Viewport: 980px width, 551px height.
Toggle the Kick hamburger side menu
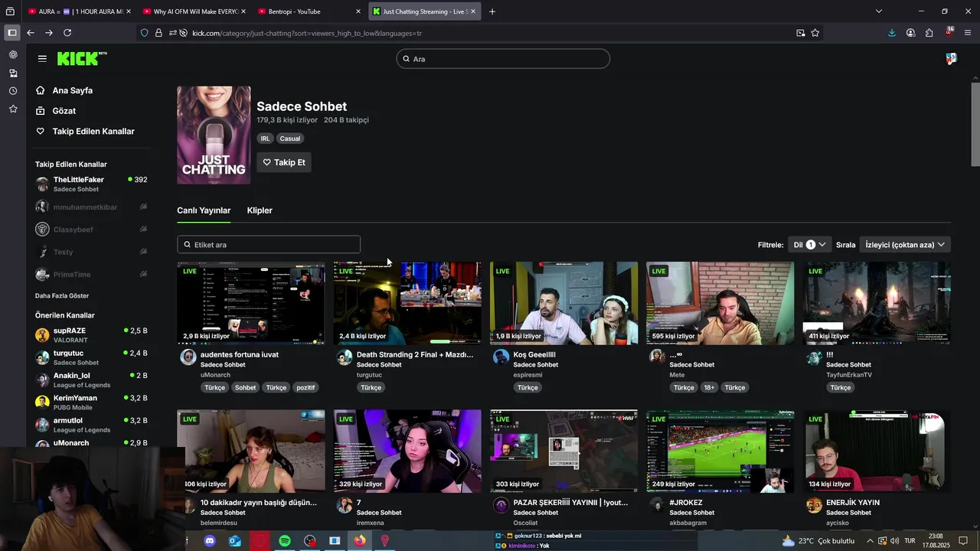[42, 58]
